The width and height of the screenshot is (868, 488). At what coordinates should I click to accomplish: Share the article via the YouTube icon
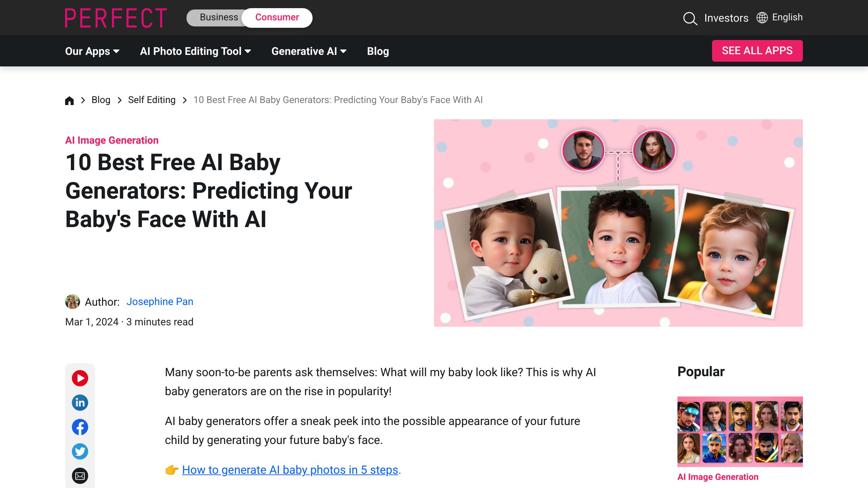click(80, 378)
